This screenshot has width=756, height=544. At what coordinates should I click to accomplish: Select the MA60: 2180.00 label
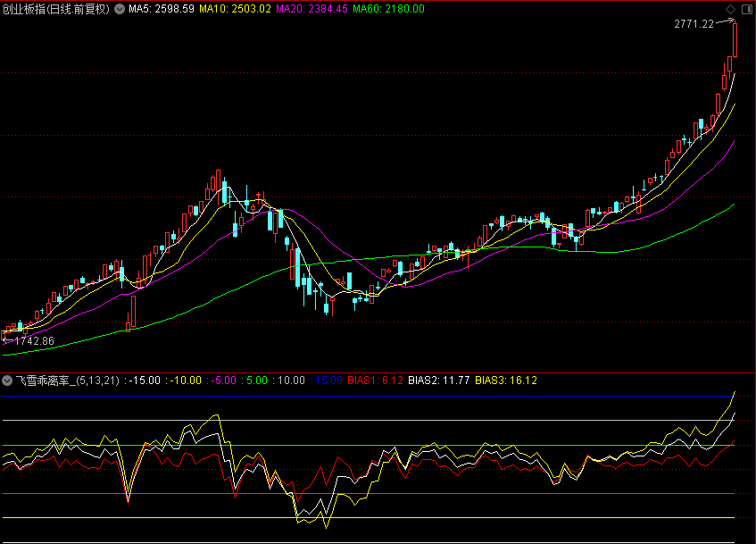(x=388, y=9)
